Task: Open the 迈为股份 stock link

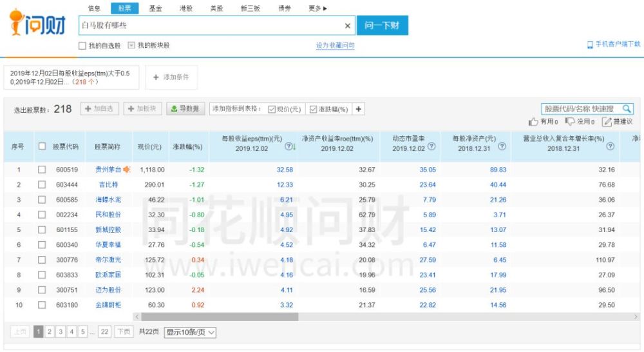Action: point(108,290)
